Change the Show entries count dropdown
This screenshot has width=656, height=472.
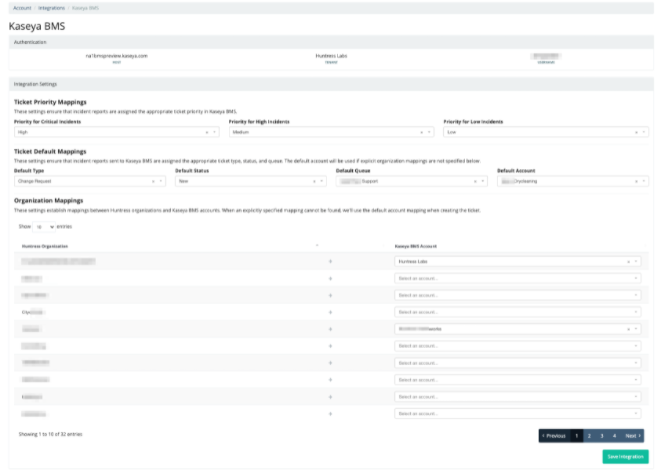44,226
